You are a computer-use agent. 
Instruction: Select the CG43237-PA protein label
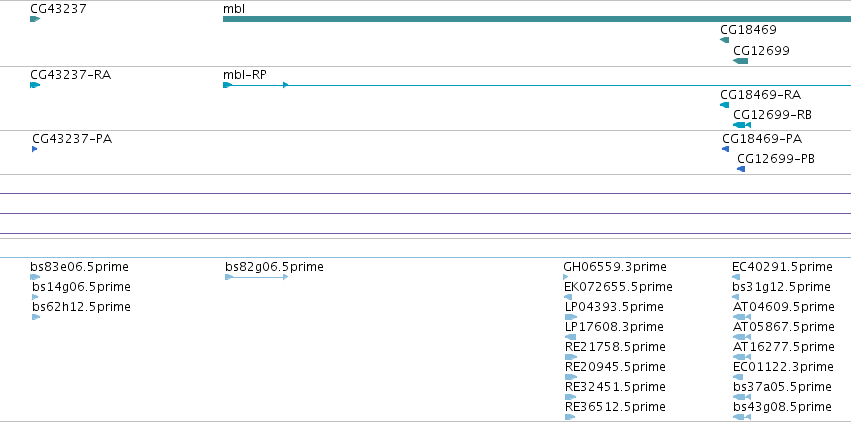[x=72, y=139]
